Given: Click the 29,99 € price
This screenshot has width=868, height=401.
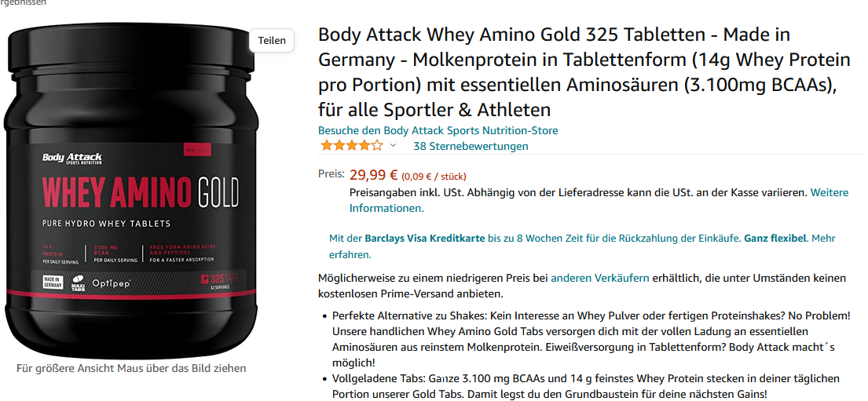Looking at the screenshot, I should click(374, 175).
